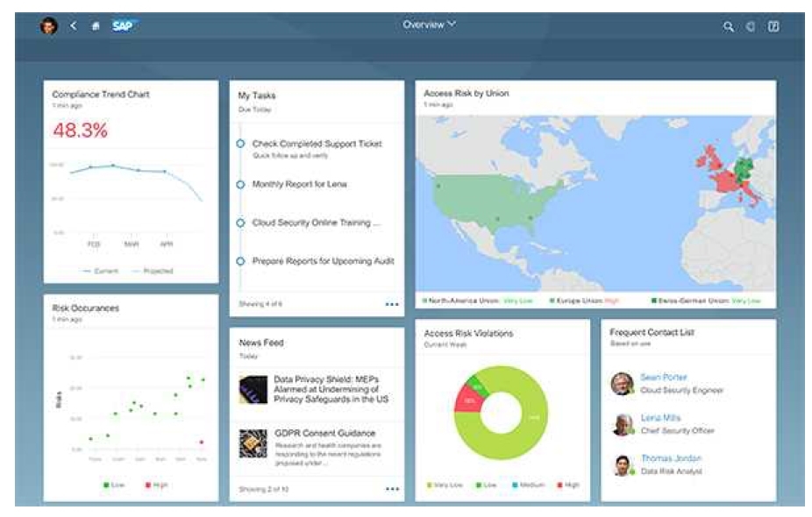The height and width of the screenshot is (517, 812).
Task: Open the Risk Occurances card title
Action: pos(85,308)
